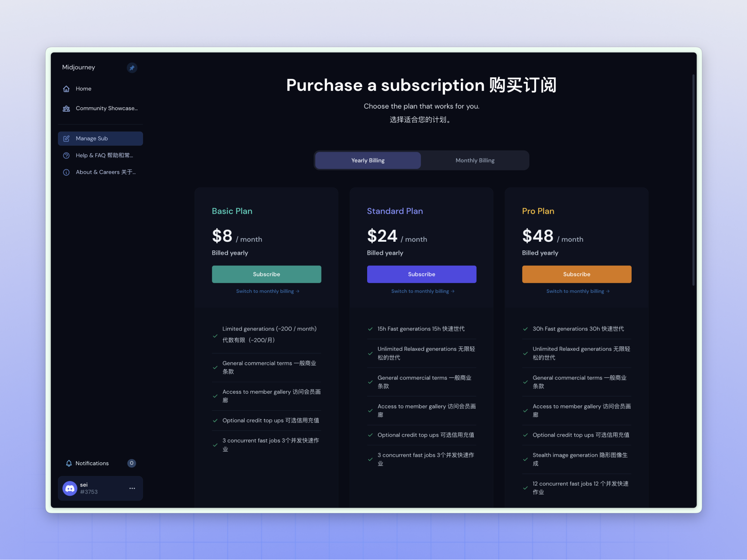Select Yearly Billing toggle option
The width and height of the screenshot is (747, 560).
click(x=368, y=160)
